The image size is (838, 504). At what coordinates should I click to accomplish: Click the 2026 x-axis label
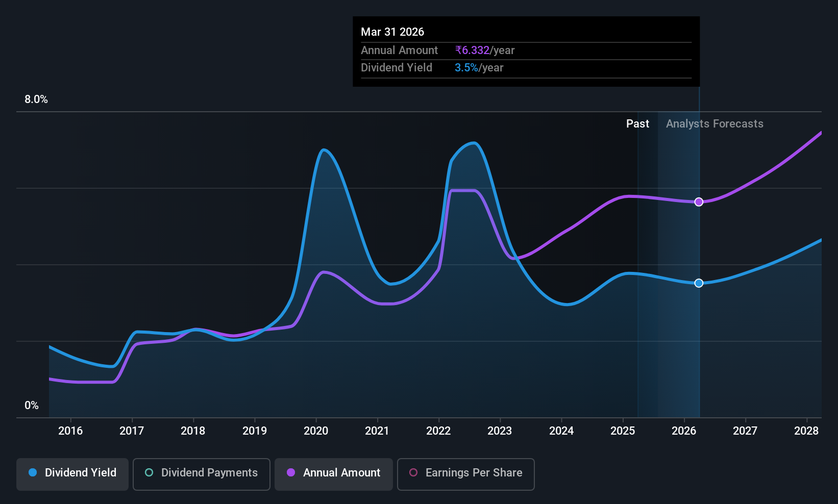coord(684,431)
